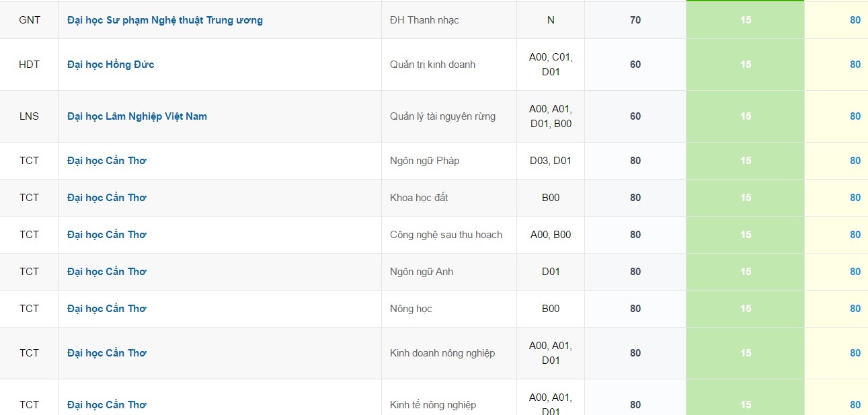Screen dimensions: 868x415
Task: Click blue 80 link in Quản lý tài nguyên rừng row
Action: click(x=855, y=116)
